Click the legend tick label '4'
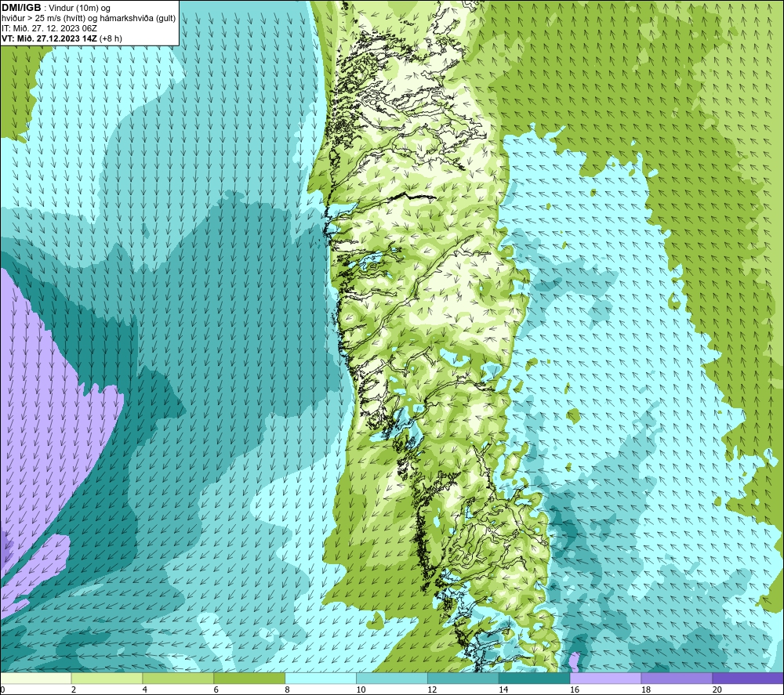The height and width of the screenshot is (695, 784). coord(144,690)
